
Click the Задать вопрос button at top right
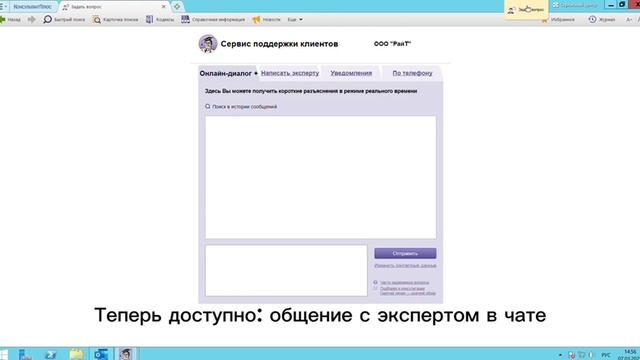pos(526,9)
